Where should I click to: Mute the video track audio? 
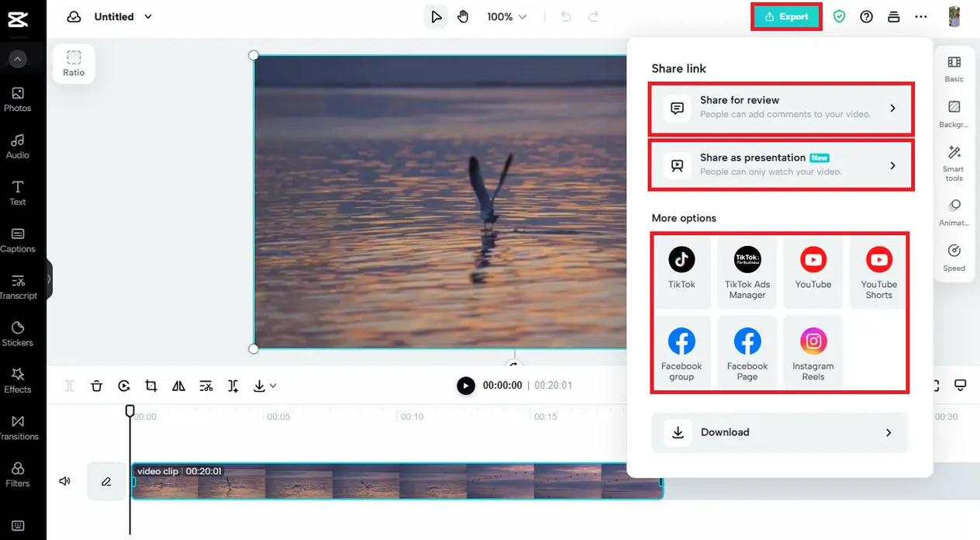65,481
